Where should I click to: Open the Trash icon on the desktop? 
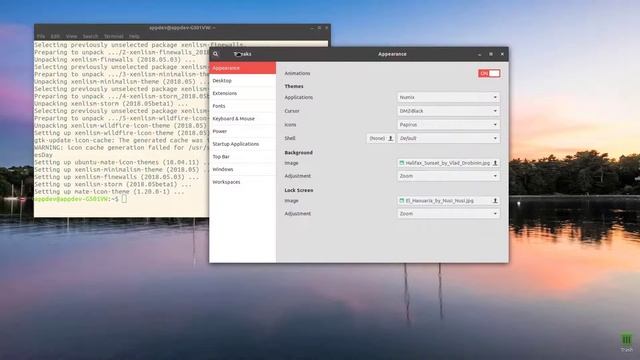[x=627, y=342]
